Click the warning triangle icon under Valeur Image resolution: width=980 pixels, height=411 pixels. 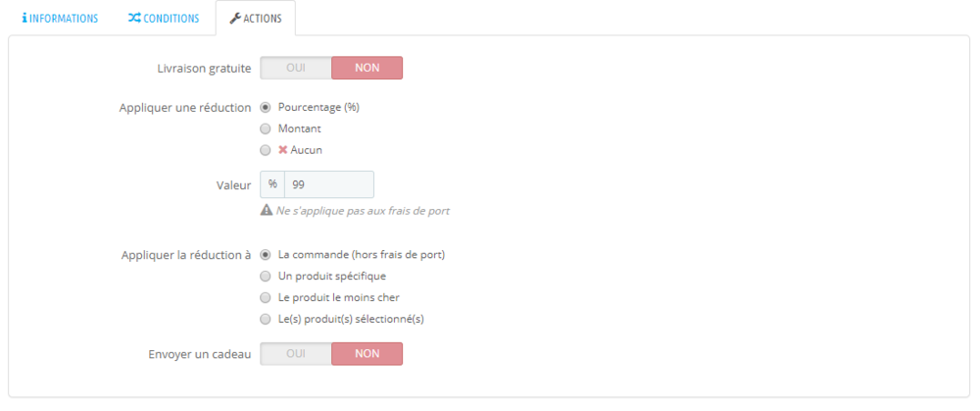pyautogui.click(x=266, y=210)
